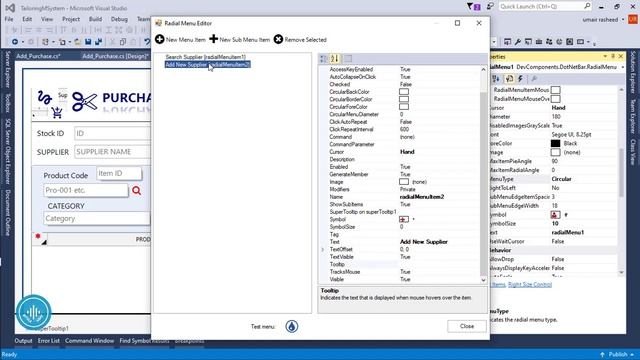The width and height of the screenshot is (640, 360).
Task: Click Navigate Backward toolbar icon
Action: tap(15, 42)
